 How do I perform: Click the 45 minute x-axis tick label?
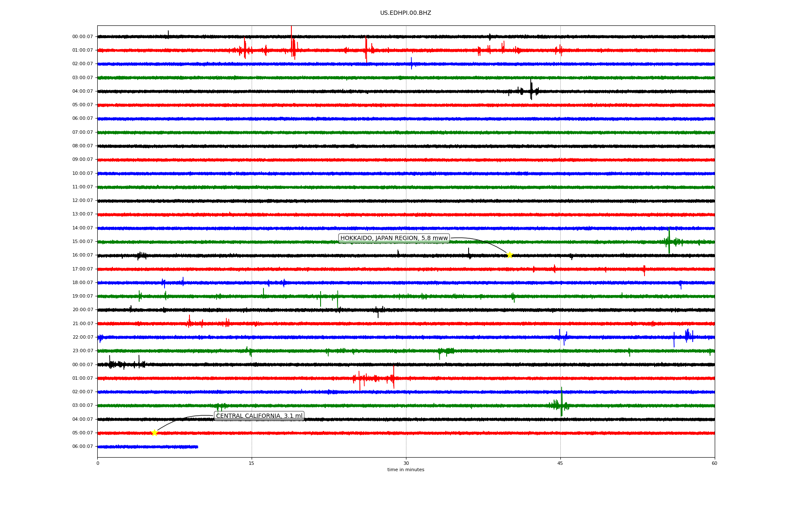tap(560, 463)
